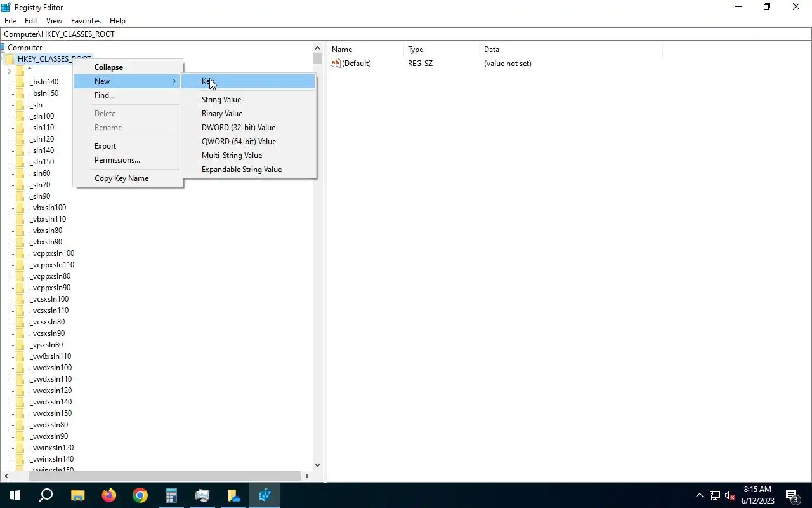
Task: Open the notification center
Action: coord(792,495)
